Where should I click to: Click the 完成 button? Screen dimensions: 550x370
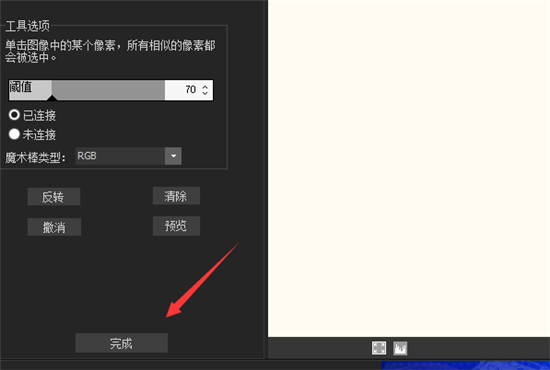tap(121, 343)
